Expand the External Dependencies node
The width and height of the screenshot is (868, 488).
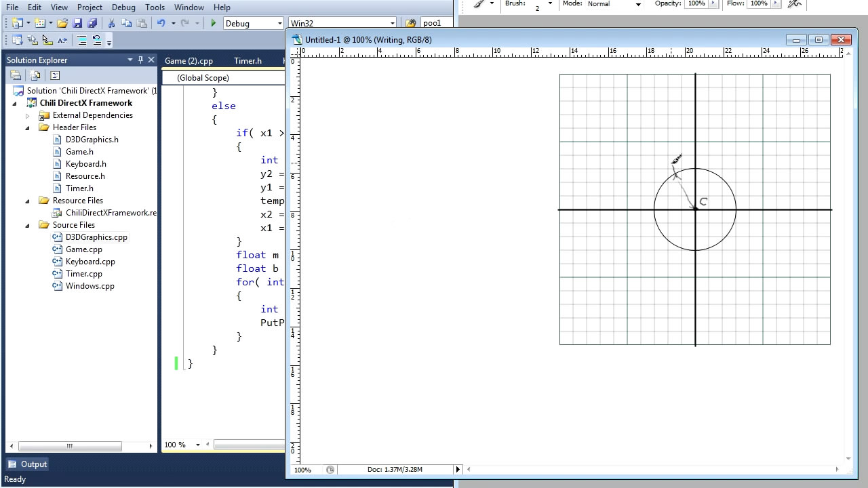(28, 116)
